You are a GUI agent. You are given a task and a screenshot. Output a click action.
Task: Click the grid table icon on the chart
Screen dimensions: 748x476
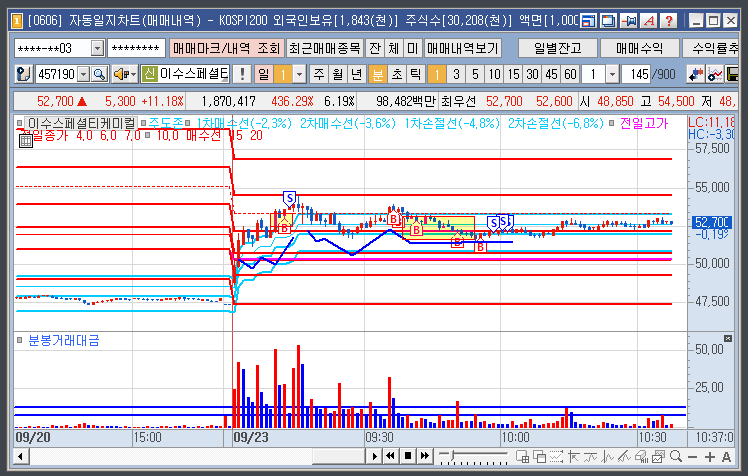[25, 141]
